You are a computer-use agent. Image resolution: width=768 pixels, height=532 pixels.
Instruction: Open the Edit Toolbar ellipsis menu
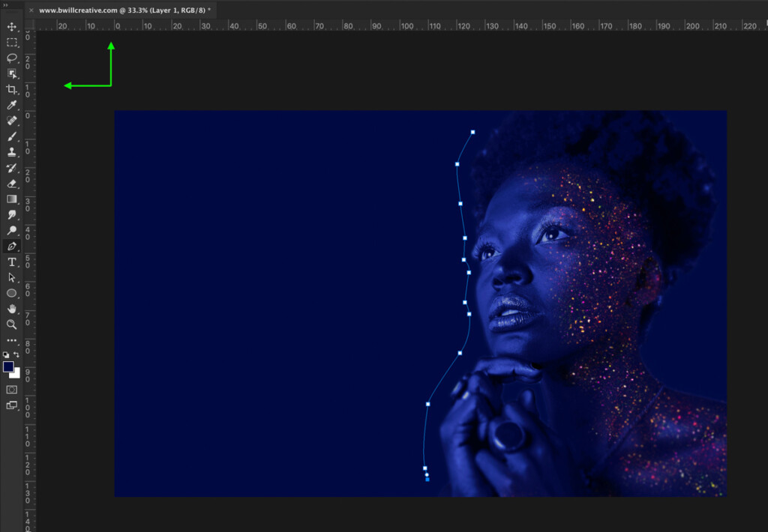[12, 340]
